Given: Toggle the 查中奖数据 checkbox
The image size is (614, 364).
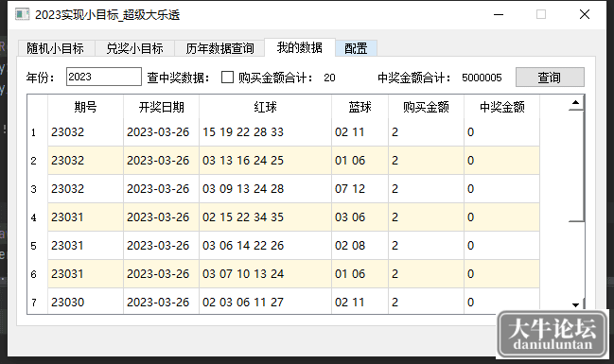Looking at the screenshot, I should tap(227, 78).
